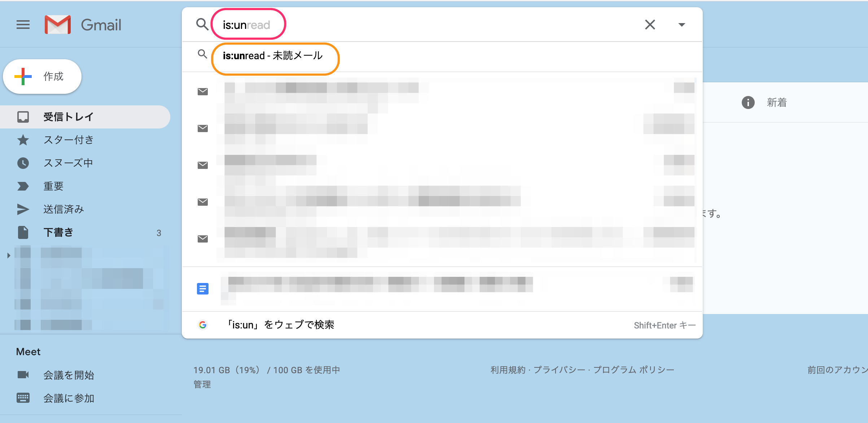868x423 pixels.
Task: Click the snooze clock icon
Action: click(x=23, y=163)
